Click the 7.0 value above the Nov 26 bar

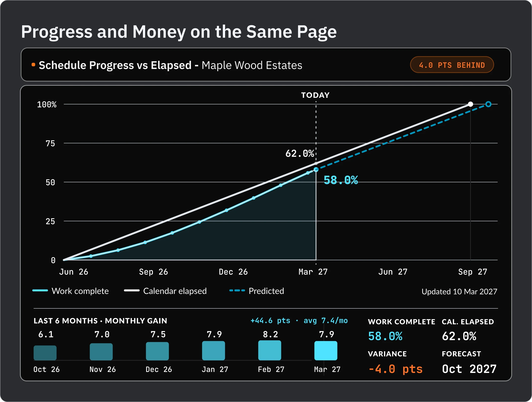[x=102, y=334]
